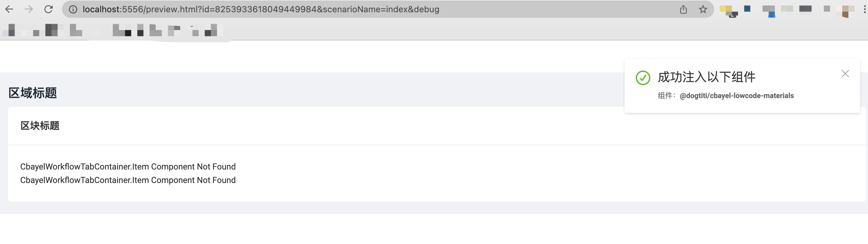Dismiss the success notification with the X
Viewport: 868px width, 244px height.
[845, 74]
